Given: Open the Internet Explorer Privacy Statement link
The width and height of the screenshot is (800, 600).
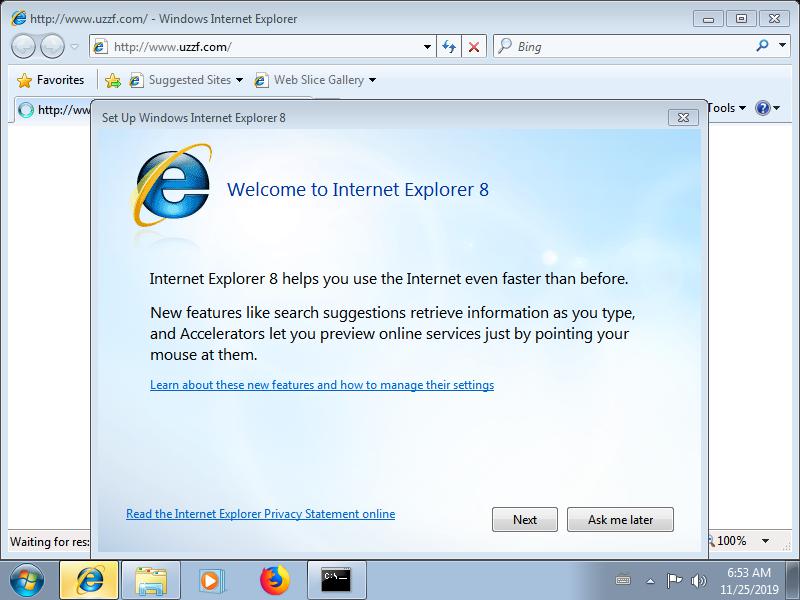Looking at the screenshot, I should pyautogui.click(x=261, y=514).
